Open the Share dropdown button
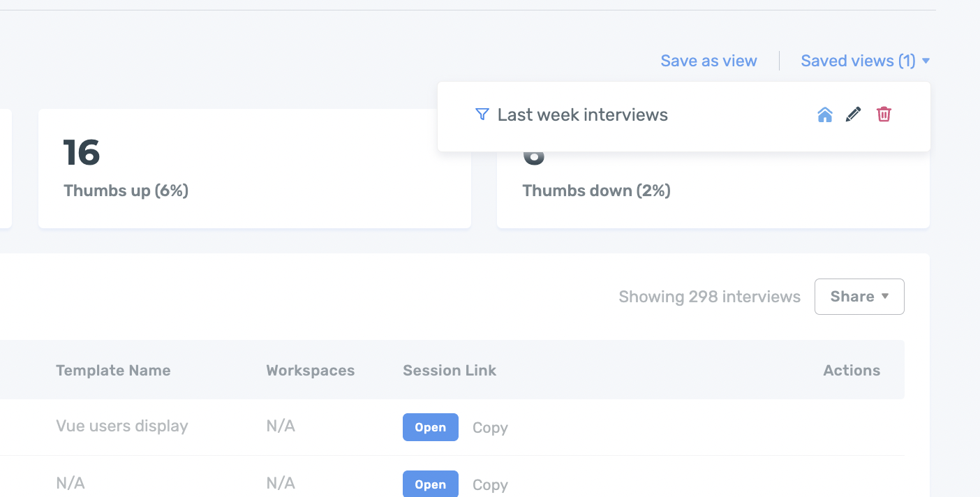 pos(859,297)
